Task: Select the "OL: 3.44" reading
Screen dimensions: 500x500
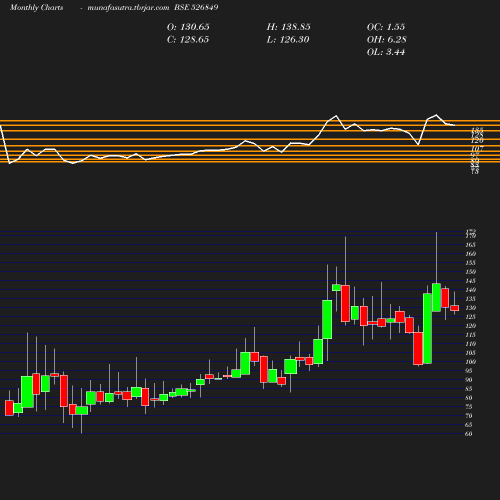Action: click(386, 52)
